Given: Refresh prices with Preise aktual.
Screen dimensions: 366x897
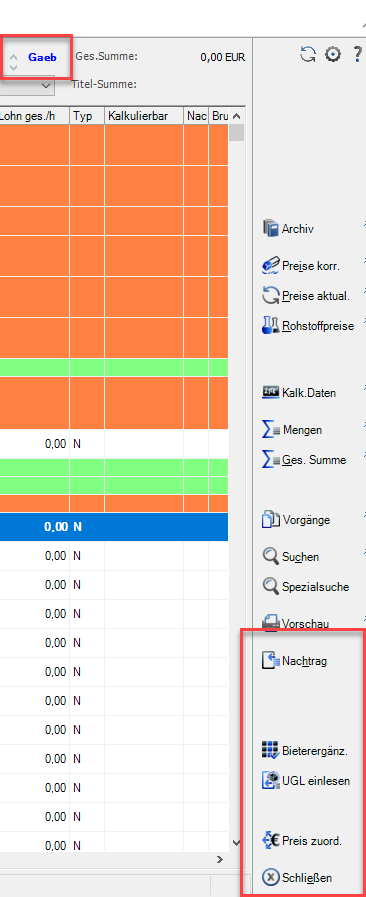Looking at the screenshot, I should (306, 296).
